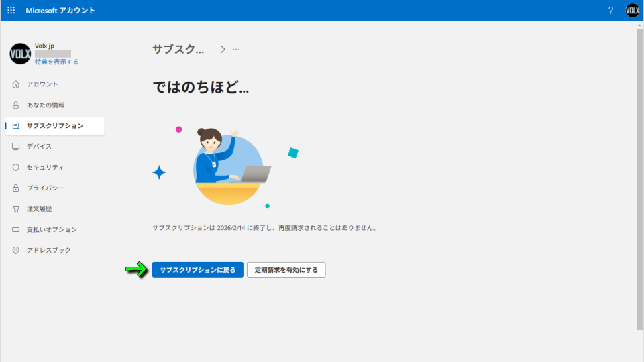
Task: Select the monitor icon beside デバイス
Action: pos(16,147)
